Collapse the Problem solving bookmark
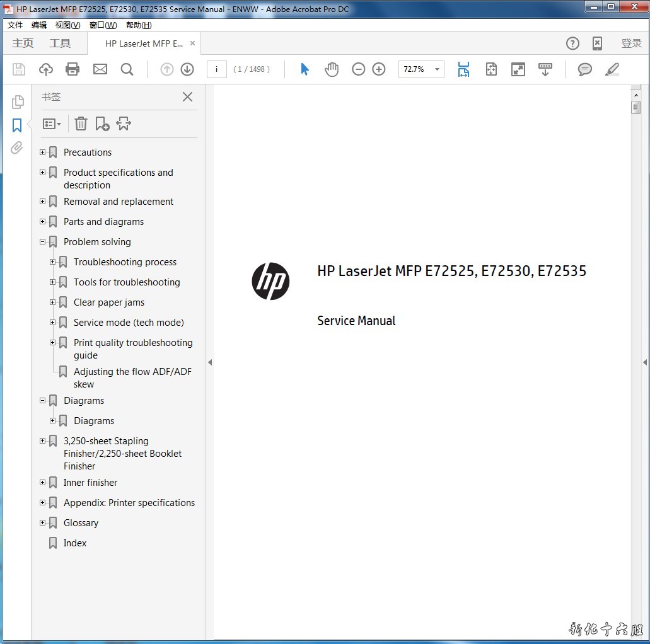The height and width of the screenshot is (644, 650). coord(43,242)
